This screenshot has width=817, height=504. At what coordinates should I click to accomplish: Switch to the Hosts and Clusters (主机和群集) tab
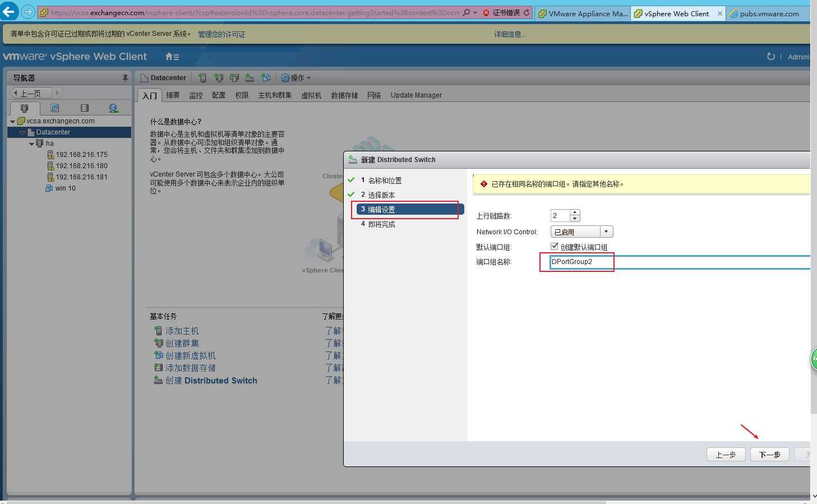pyautogui.click(x=275, y=95)
